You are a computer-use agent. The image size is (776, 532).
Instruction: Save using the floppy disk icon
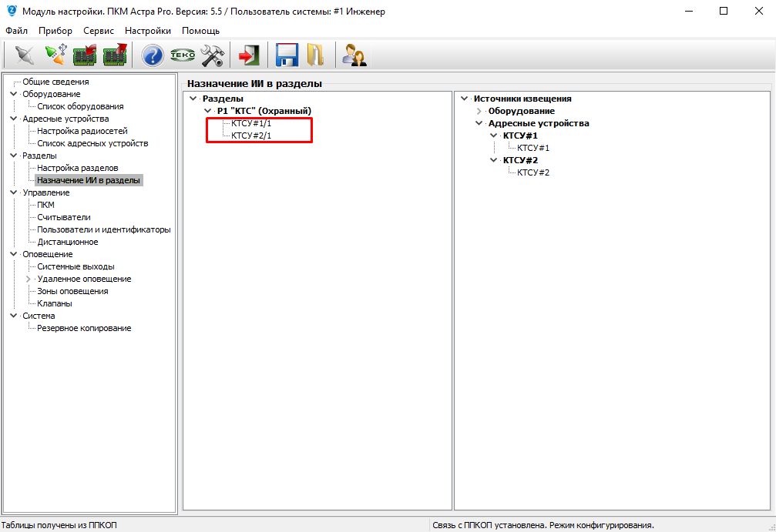pos(287,55)
